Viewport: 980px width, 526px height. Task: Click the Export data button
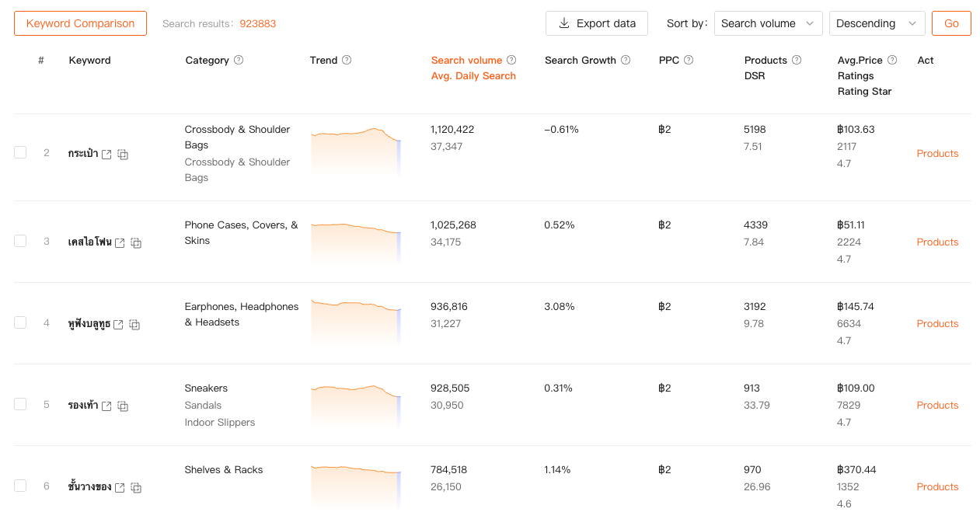click(x=597, y=23)
